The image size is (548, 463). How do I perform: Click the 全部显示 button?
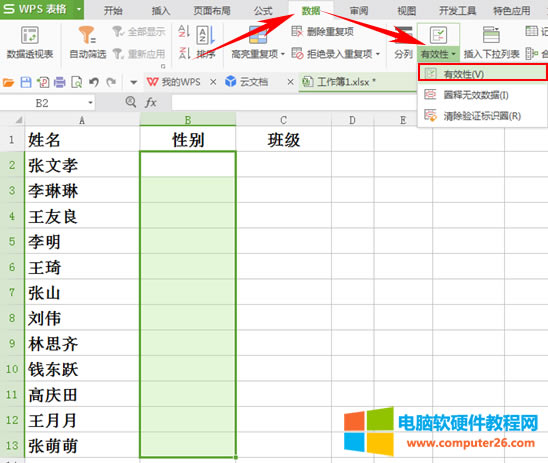tap(139, 32)
